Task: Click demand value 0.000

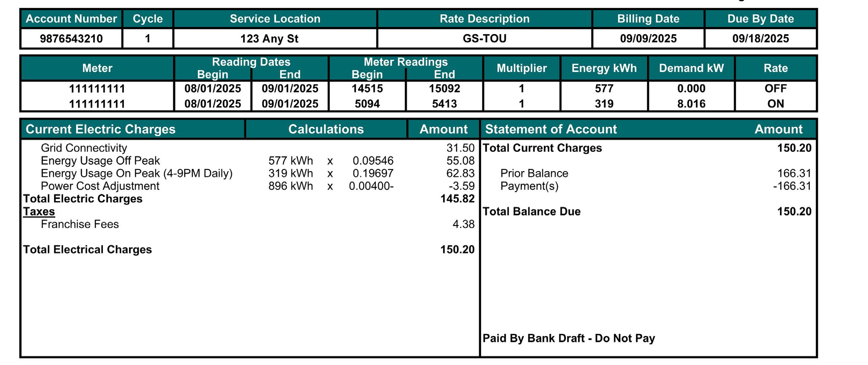Action: (x=691, y=89)
